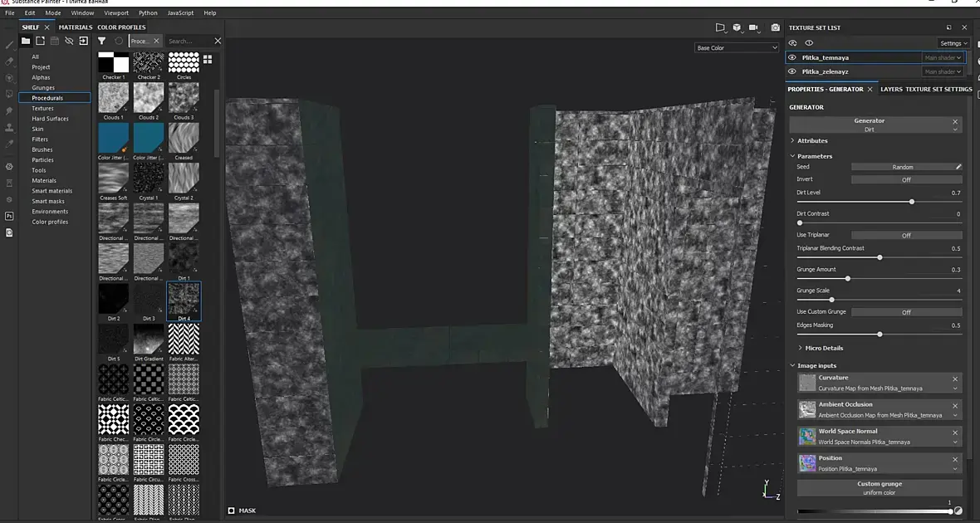Switch to Texture Set Settings tab
Viewport: 980px width, 523px height.
(x=938, y=90)
